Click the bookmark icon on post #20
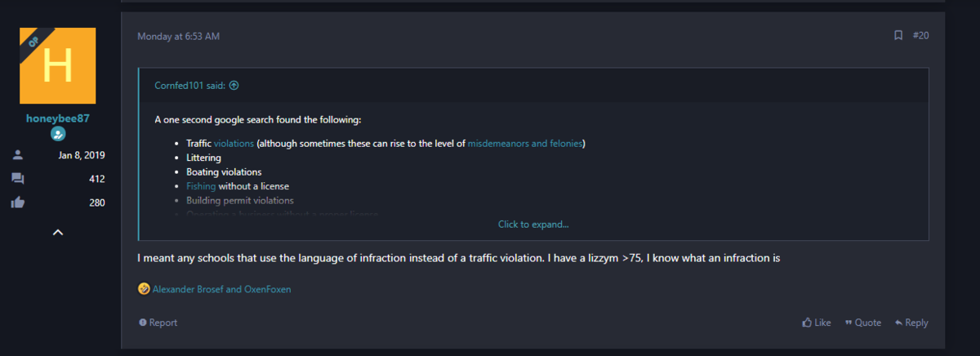The width and height of the screenshot is (980, 356). coord(898,36)
